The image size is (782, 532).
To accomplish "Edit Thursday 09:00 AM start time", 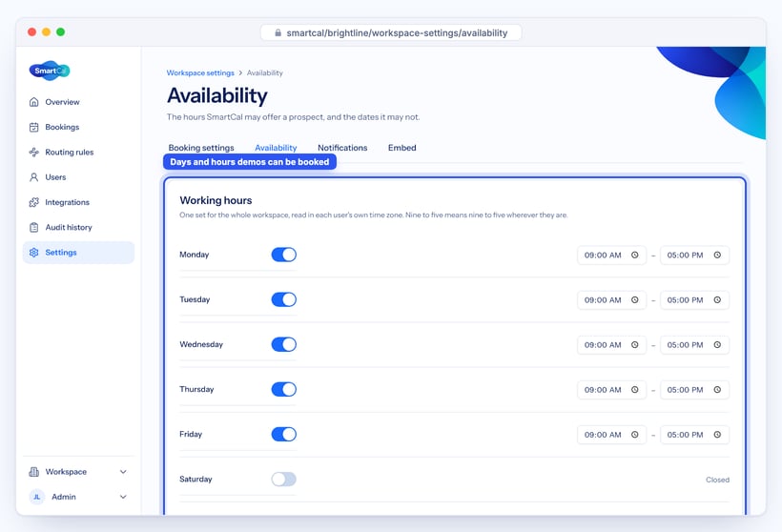I will click(x=611, y=389).
